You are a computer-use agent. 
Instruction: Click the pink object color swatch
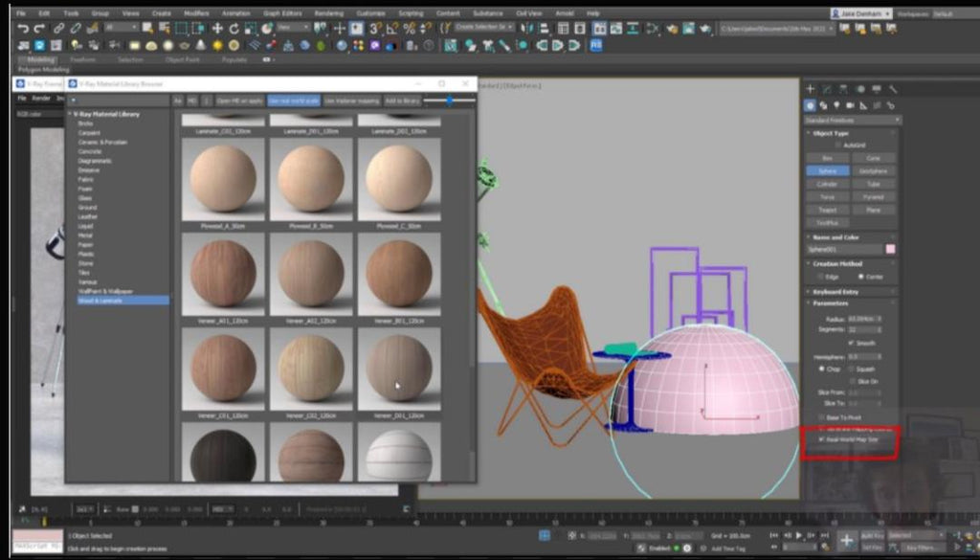(891, 250)
